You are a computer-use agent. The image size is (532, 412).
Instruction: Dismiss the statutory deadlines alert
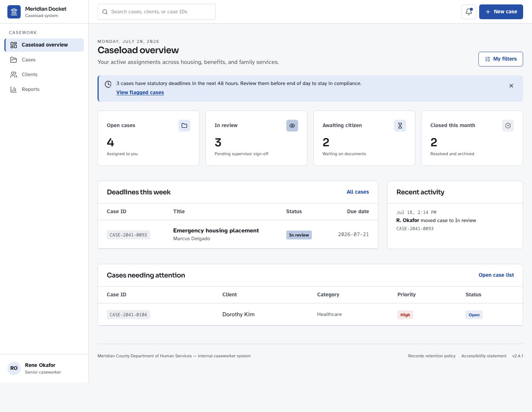tap(511, 86)
